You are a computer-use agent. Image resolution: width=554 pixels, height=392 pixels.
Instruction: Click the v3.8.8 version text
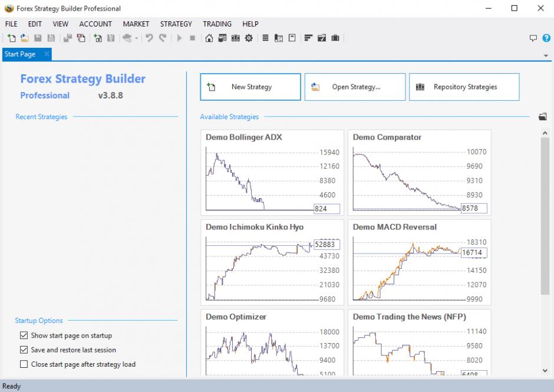(x=111, y=95)
